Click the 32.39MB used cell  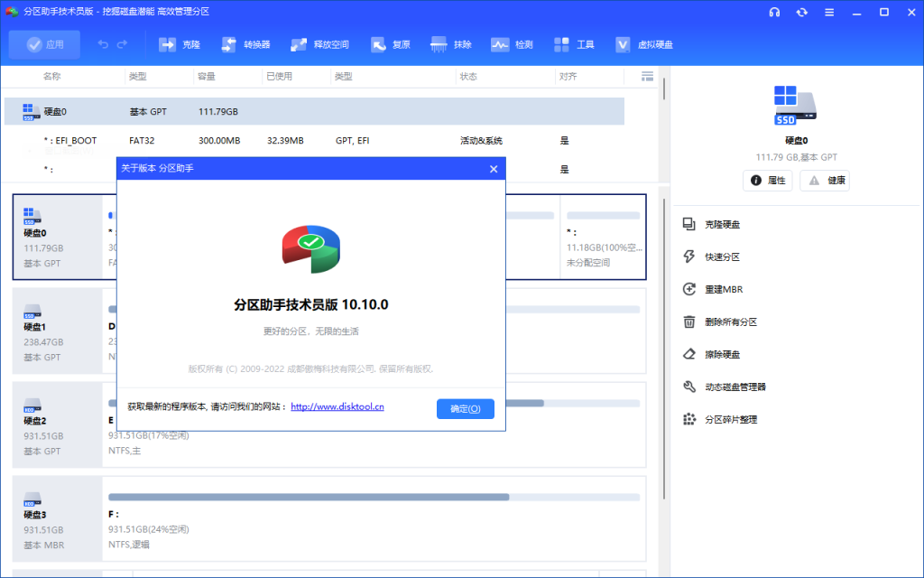click(x=285, y=140)
